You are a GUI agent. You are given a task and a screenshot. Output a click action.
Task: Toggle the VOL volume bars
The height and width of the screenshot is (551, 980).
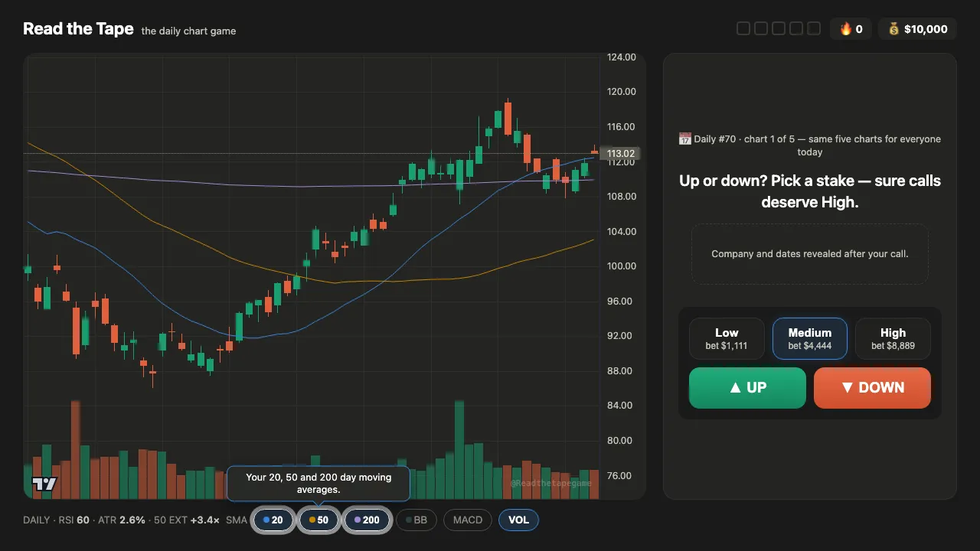[x=518, y=520]
